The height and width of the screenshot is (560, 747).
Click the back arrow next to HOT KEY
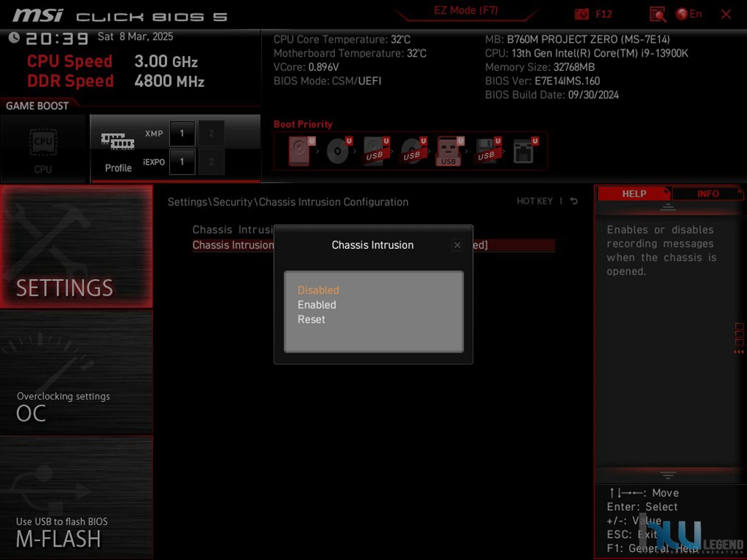[573, 201]
